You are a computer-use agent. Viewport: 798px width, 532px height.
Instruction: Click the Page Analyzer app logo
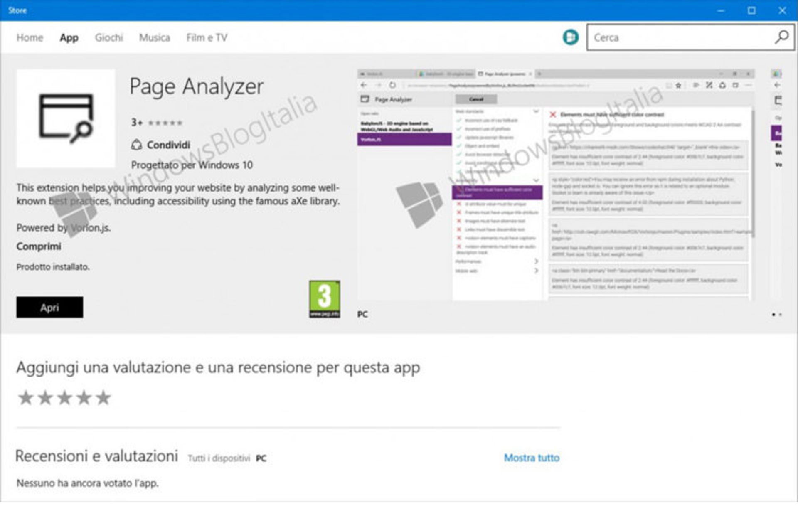[x=66, y=118]
